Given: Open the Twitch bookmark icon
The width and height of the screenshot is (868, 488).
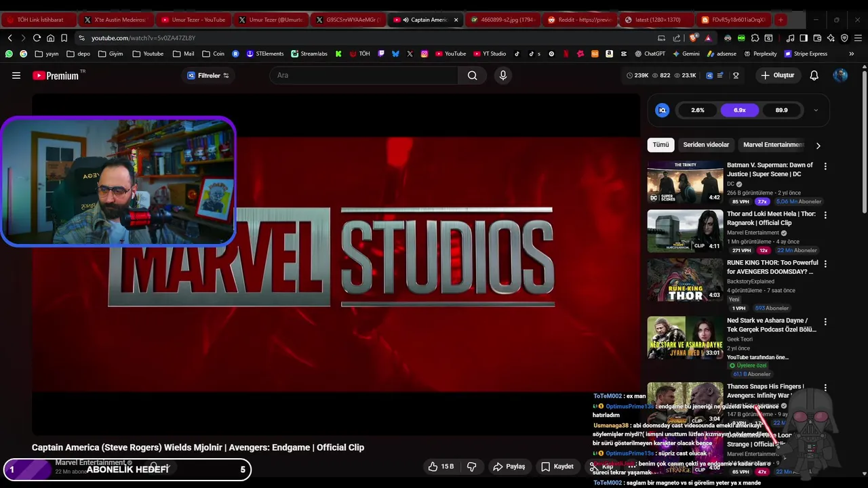Looking at the screenshot, I should pos(381,54).
